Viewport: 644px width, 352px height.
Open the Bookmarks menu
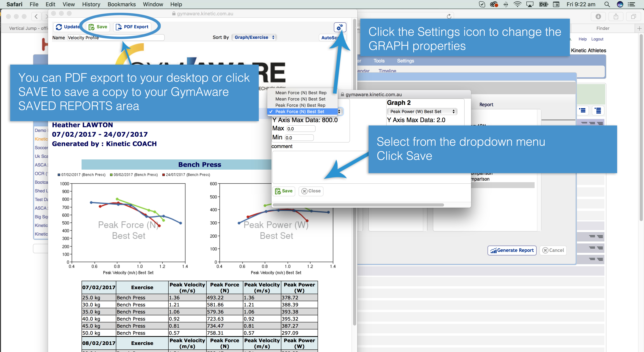pyautogui.click(x=122, y=4)
